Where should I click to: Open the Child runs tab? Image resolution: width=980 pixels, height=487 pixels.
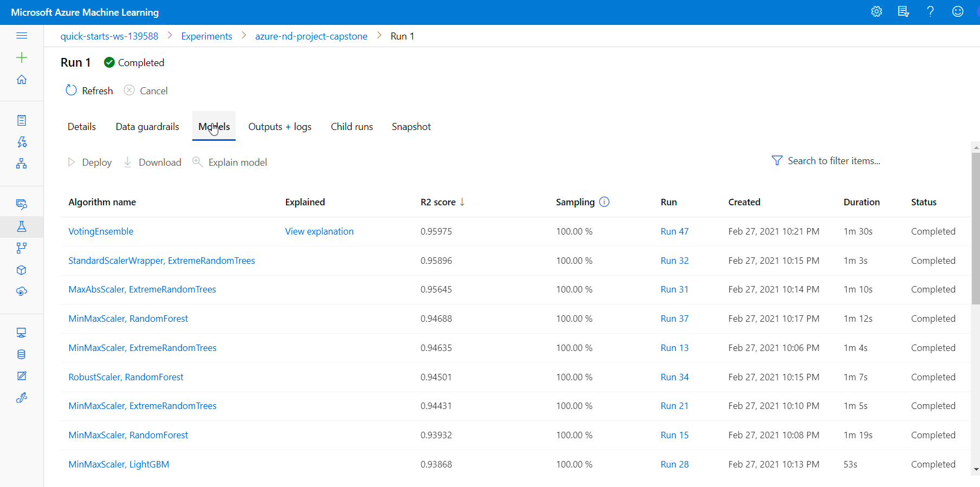click(352, 127)
